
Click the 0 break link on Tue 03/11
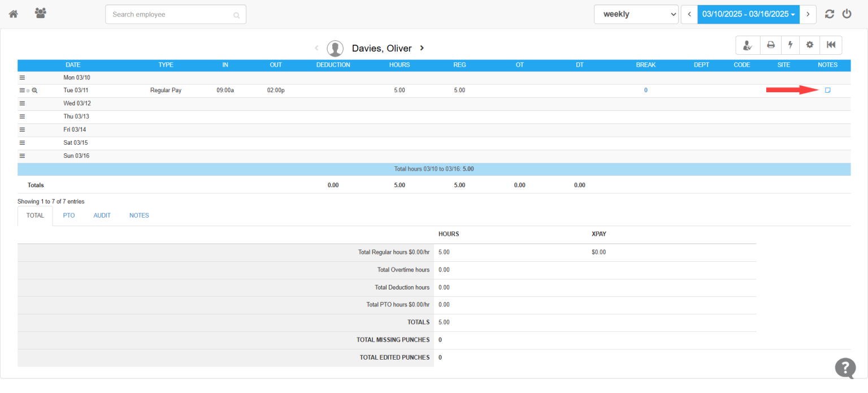[x=645, y=90]
